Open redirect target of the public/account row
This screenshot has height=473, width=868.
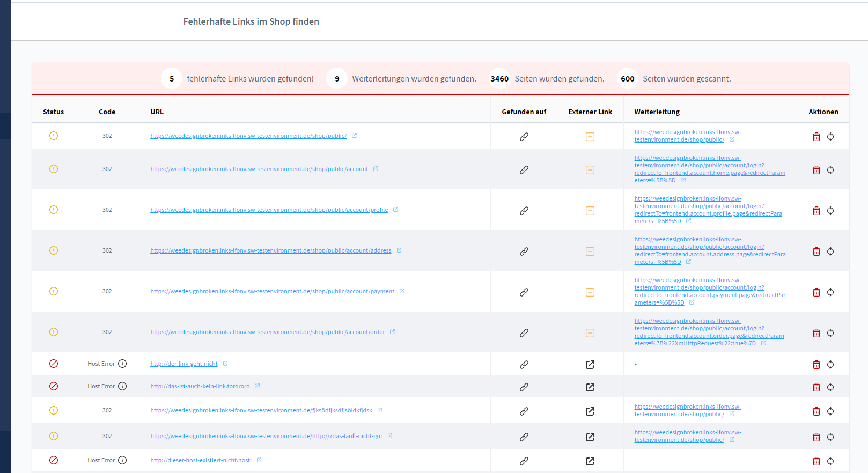[710, 169]
